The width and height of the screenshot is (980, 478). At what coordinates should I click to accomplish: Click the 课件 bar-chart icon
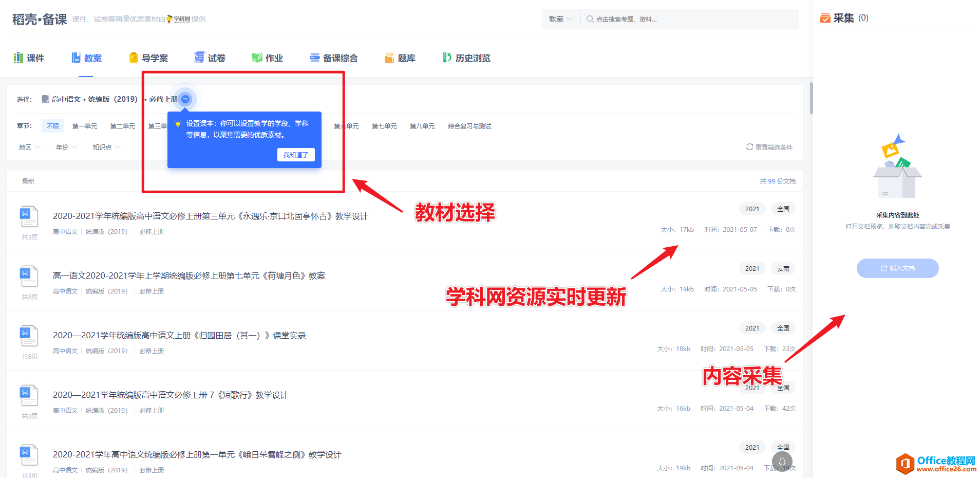(18, 58)
